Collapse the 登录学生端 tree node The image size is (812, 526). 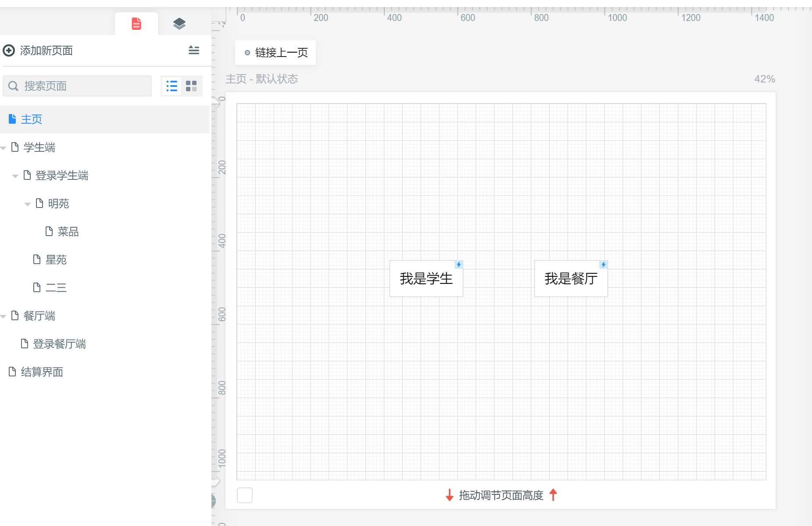point(15,176)
